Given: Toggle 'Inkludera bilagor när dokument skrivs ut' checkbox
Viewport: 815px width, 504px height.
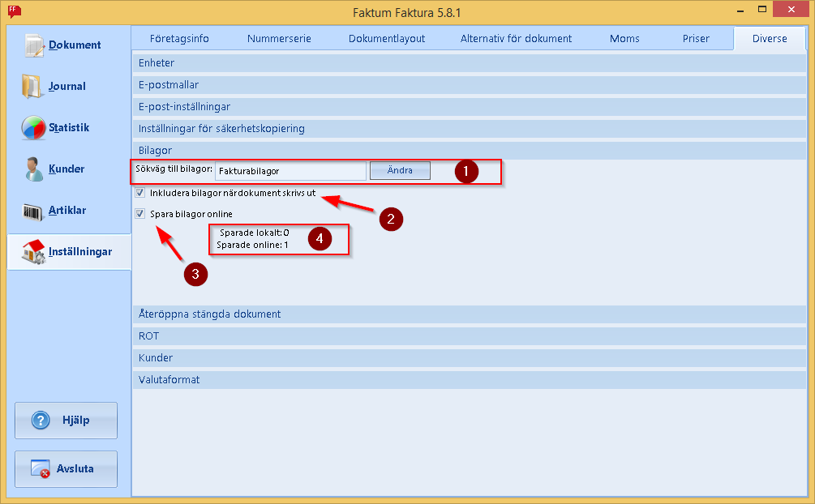Looking at the screenshot, I should click(x=139, y=193).
